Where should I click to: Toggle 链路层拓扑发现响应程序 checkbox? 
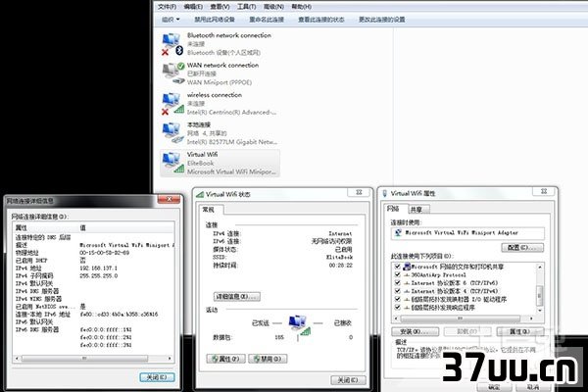click(397, 308)
